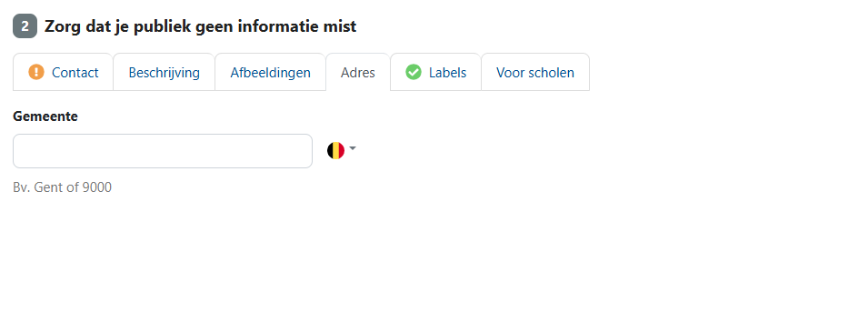Open the country selector next to Gemeente input
This screenshot has width=868, height=333.
click(x=342, y=151)
